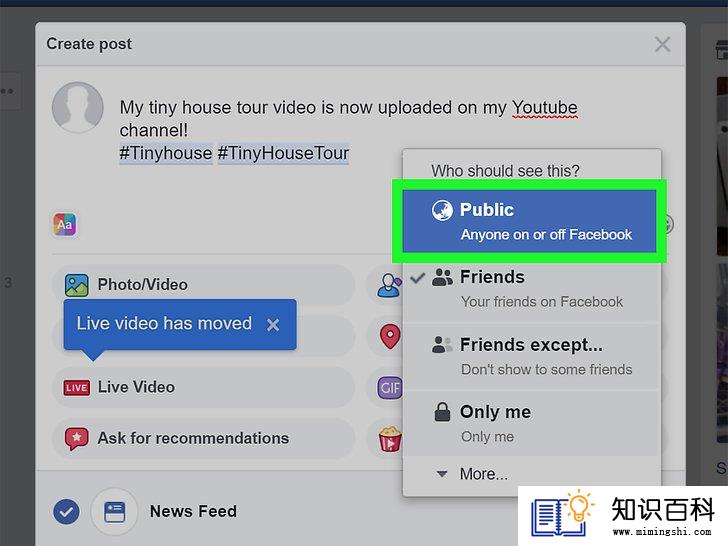Click the Friends except people icon
Image resolution: width=728 pixels, height=546 pixels.
coord(442,345)
